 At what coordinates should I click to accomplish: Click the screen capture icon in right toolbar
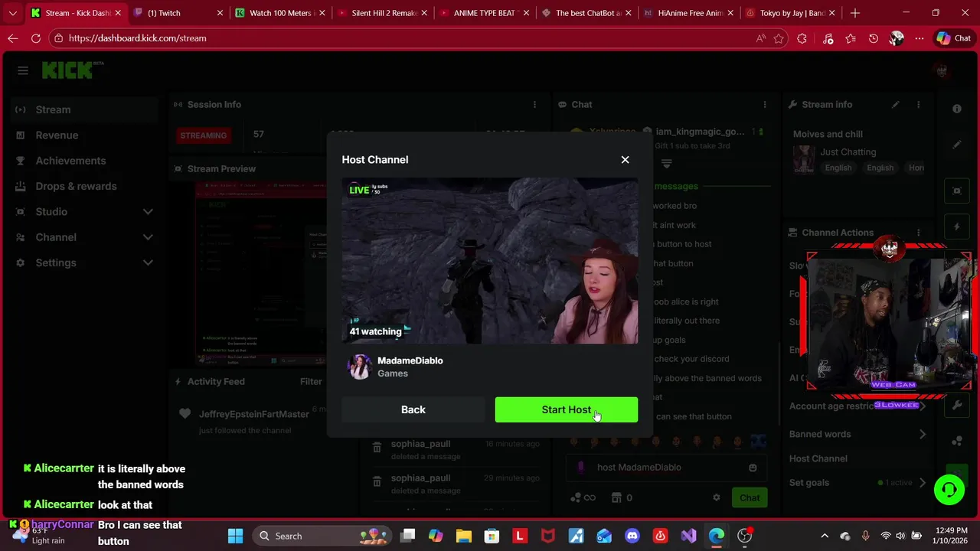[x=957, y=191]
